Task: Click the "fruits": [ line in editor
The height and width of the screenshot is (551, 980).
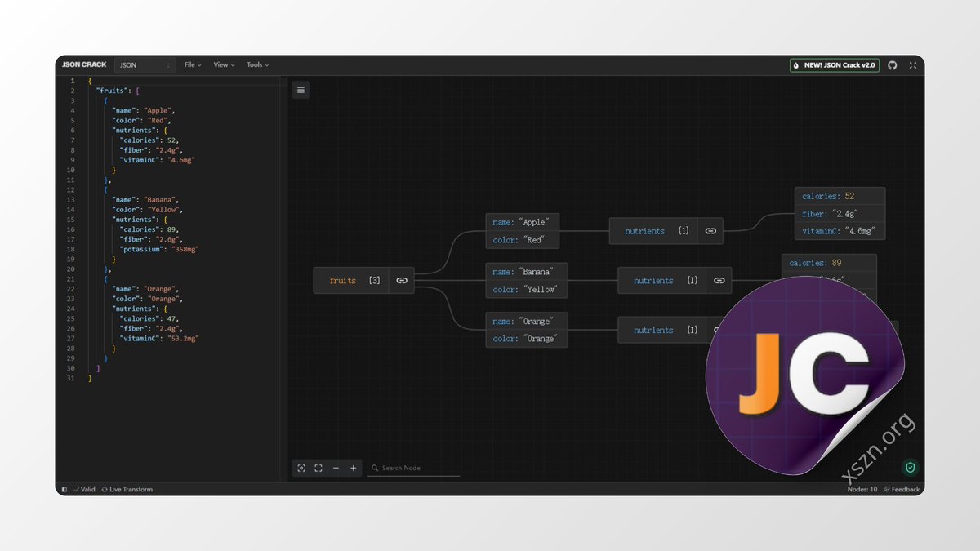Action: (118, 91)
